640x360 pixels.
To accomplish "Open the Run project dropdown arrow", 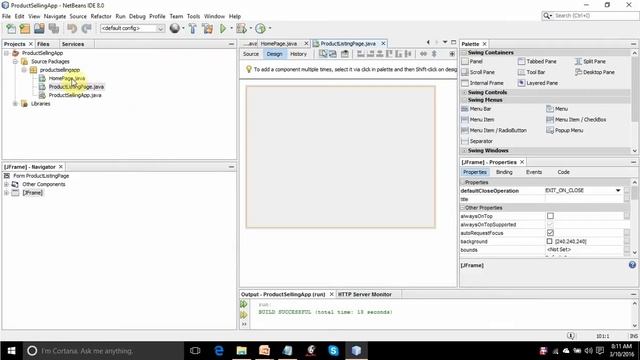I will click(x=231, y=28).
